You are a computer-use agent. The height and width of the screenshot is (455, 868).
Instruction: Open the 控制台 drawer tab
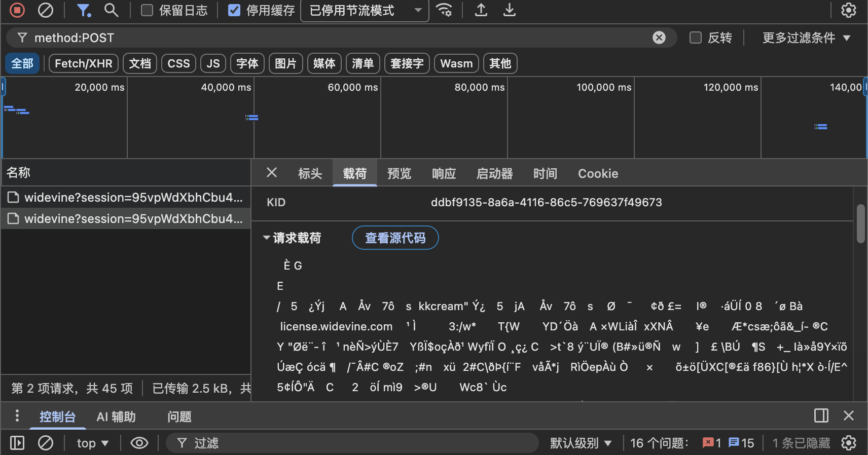[58, 416]
